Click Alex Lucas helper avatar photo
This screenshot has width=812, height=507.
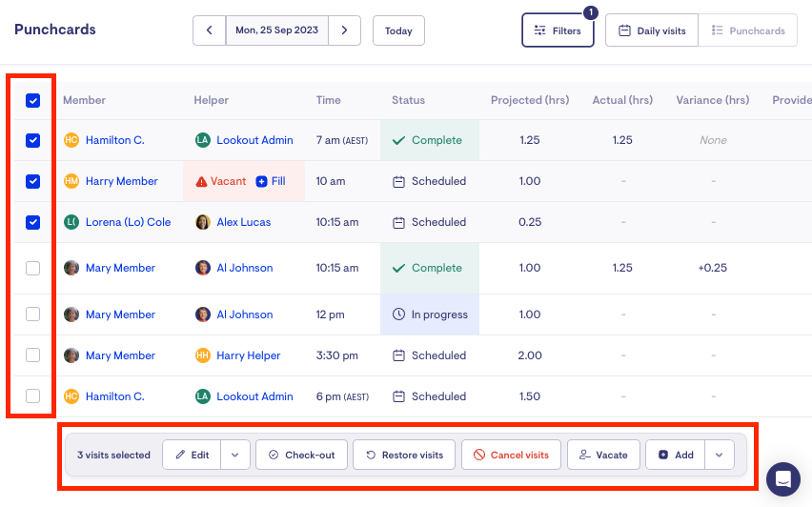(203, 222)
